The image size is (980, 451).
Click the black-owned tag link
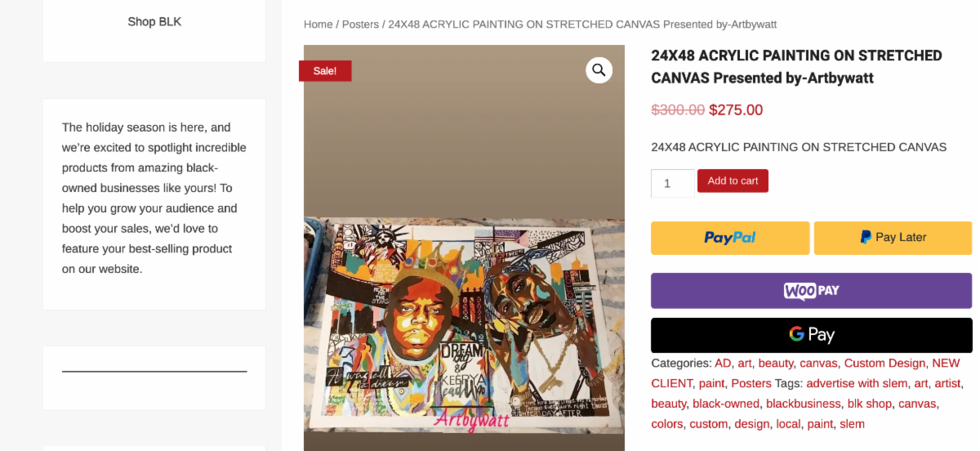[x=726, y=404]
